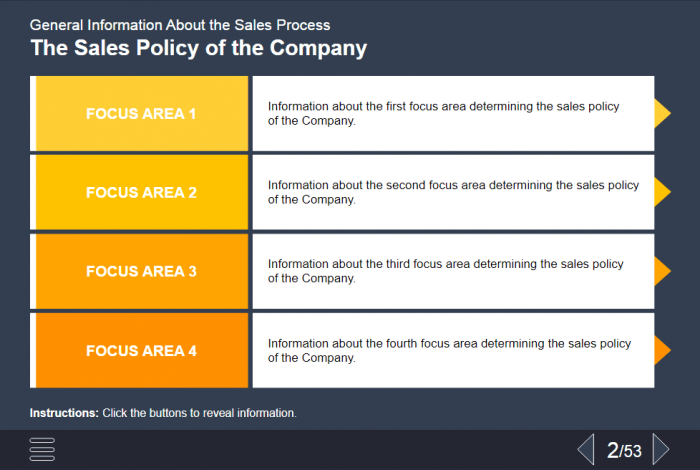Select the third focus area description text
Image resolution: width=700 pixels, height=470 pixels.
(x=445, y=271)
